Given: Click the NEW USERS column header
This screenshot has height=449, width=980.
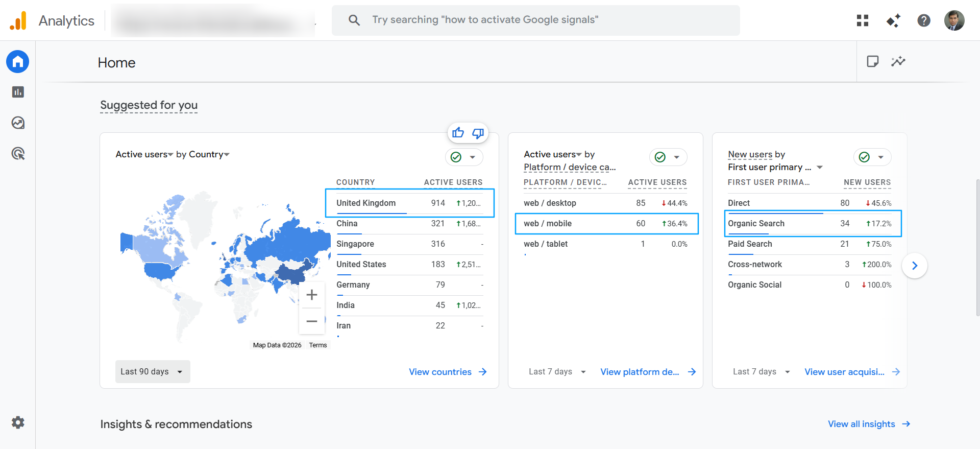Looking at the screenshot, I should tap(867, 182).
